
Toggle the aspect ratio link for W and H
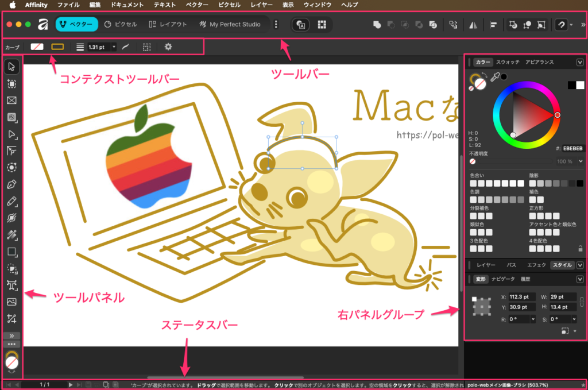[x=581, y=300]
